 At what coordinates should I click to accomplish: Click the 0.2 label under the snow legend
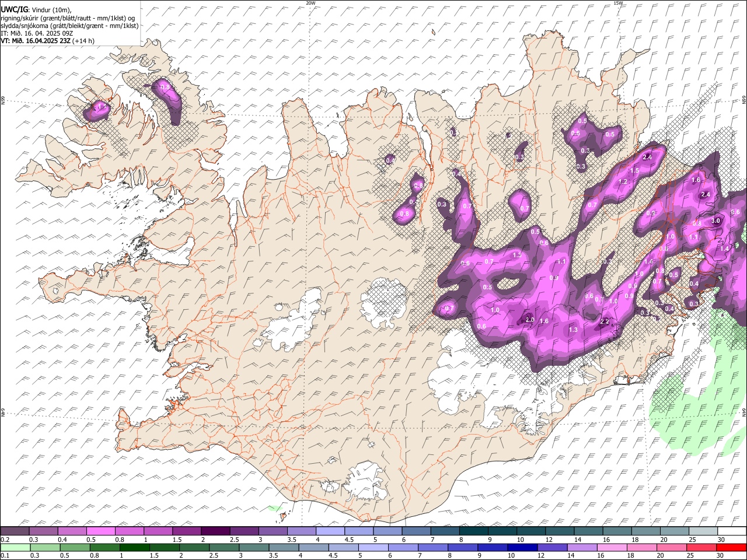pos(5,540)
